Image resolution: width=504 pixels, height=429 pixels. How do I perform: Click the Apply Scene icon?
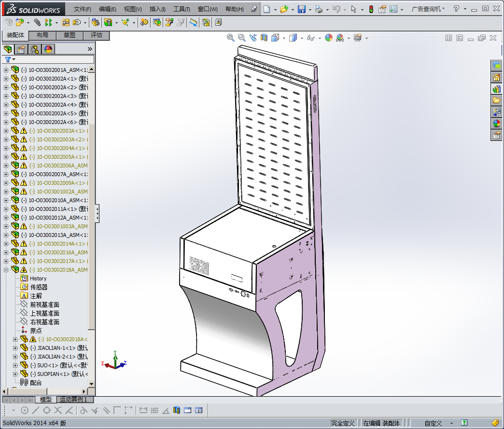pyautogui.click(x=340, y=38)
